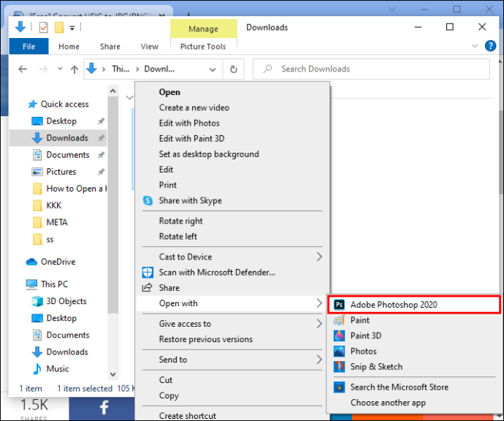This screenshot has width=504, height=421.
Task: Open 3D Objects under This PC
Action: (x=66, y=301)
